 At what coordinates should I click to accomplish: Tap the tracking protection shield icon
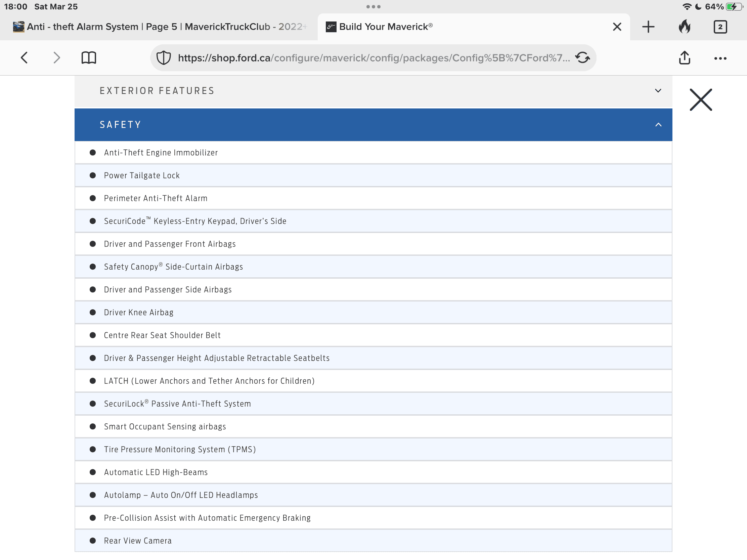coord(164,58)
